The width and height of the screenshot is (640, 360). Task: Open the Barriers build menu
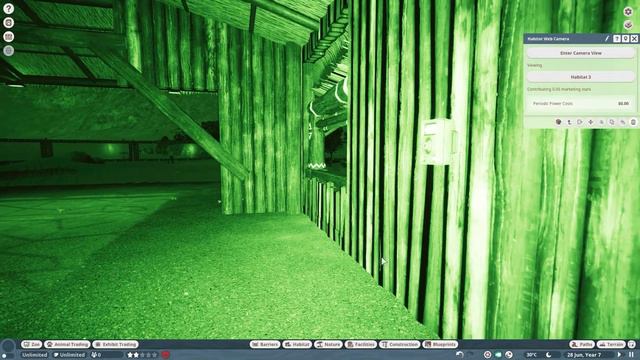(265, 344)
